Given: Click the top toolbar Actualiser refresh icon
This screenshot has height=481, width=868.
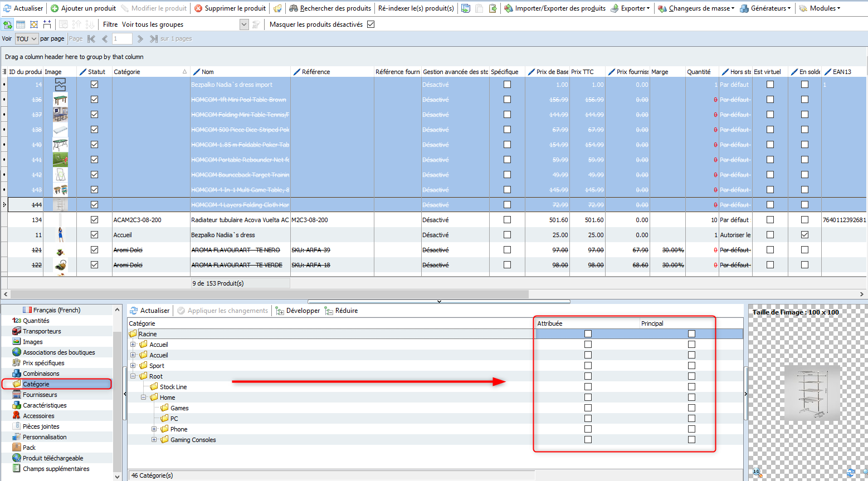Looking at the screenshot, I should tap(7, 8).
